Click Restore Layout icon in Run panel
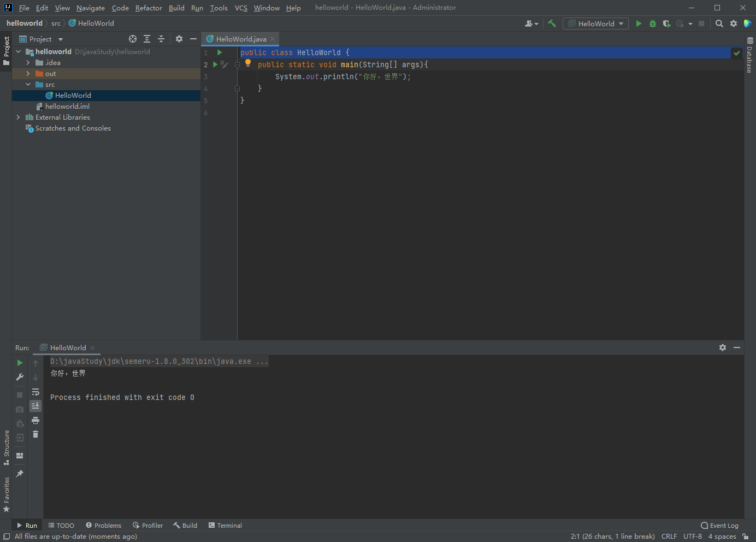756x542 pixels. (x=20, y=456)
